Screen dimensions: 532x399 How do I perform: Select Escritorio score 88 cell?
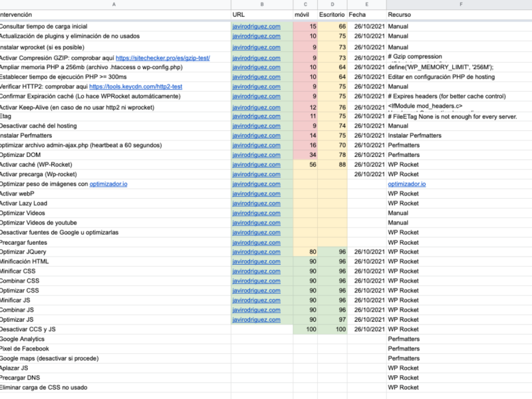(x=332, y=164)
